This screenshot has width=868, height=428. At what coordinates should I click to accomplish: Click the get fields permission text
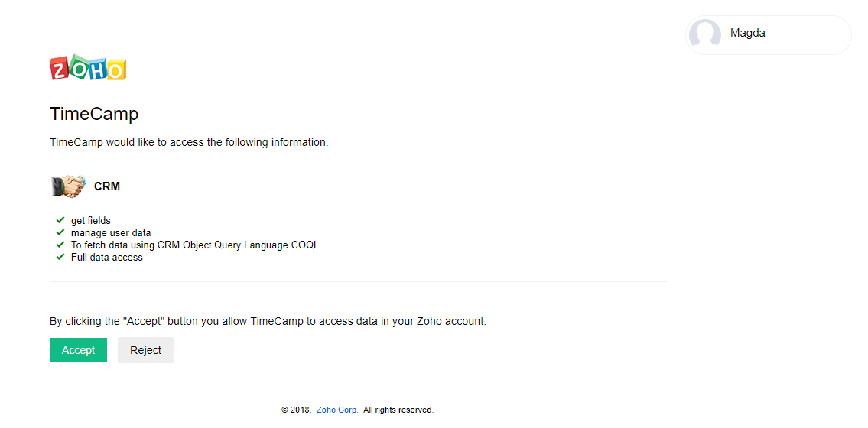coord(91,221)
